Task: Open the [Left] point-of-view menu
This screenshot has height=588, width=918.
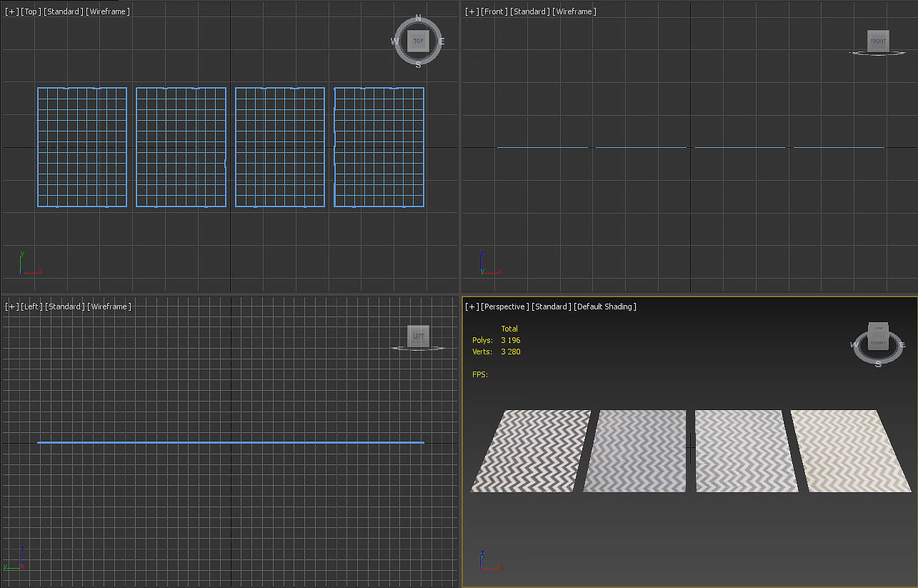Action: pyautogui.click(x=32, y=307)
